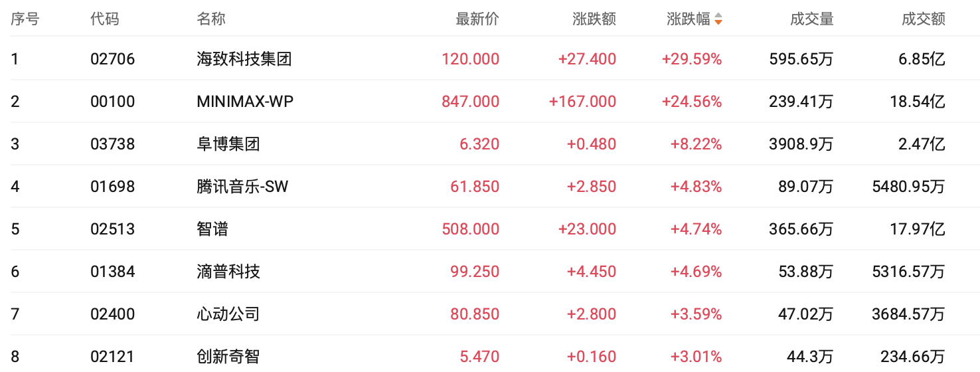Image resolution: width=980 pixels, height=372 pixels.
Task: Click the 涨跌幅 sort arrow icon
Action: (718, 20)
